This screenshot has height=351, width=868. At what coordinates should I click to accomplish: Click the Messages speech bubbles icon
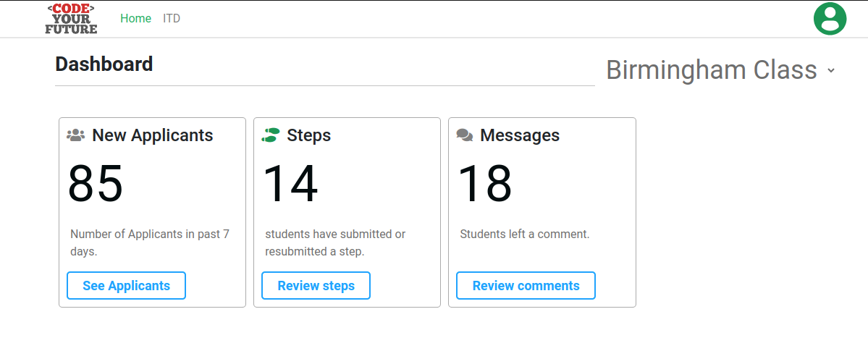coord(465,135)
